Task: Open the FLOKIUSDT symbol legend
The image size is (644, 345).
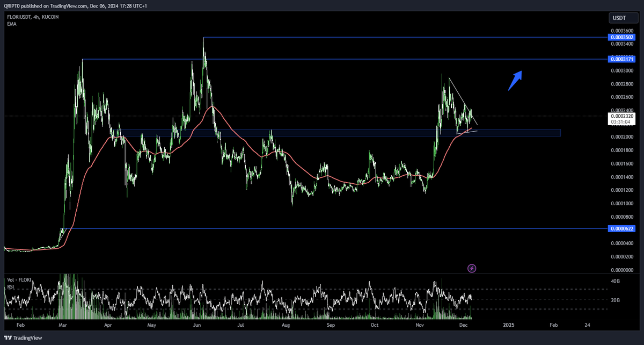Action: click(x=20, y=17)
